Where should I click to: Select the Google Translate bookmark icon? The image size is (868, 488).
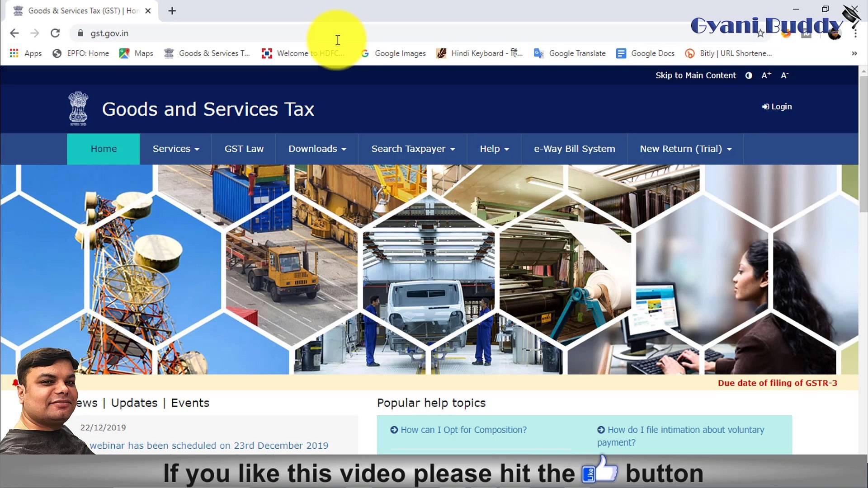(x=538, y=53)
